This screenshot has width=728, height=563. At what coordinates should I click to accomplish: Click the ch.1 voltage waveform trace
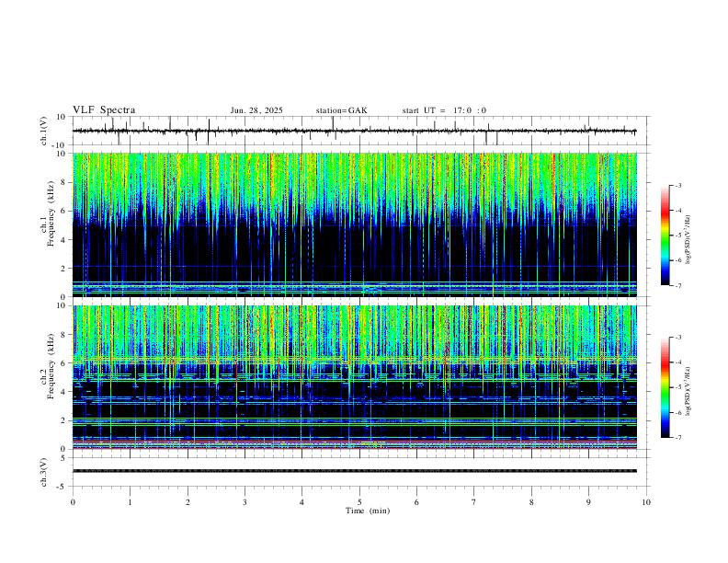[x=354, y=131]
